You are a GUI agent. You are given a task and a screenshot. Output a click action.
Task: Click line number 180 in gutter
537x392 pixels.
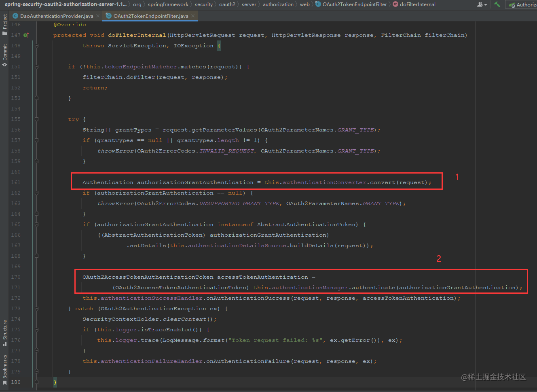[16, 382]
